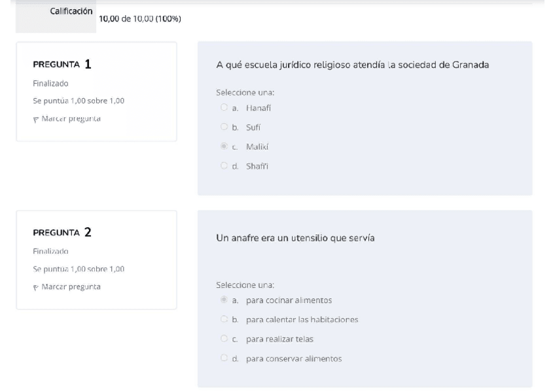Pick the Shafi'i radio option
The height and width of the screenshot is (392, 555).
pyautogui.click(x=224, y=166)
